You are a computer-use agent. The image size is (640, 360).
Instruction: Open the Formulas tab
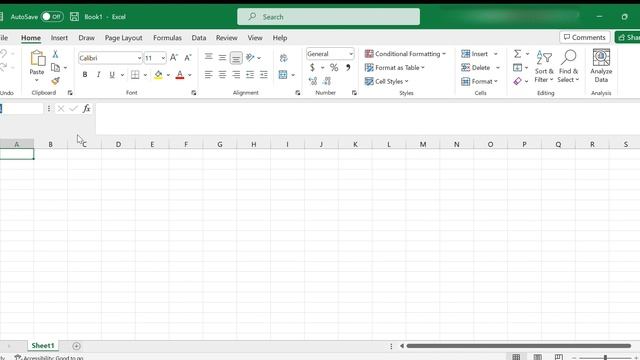click(x=167, y=38)
